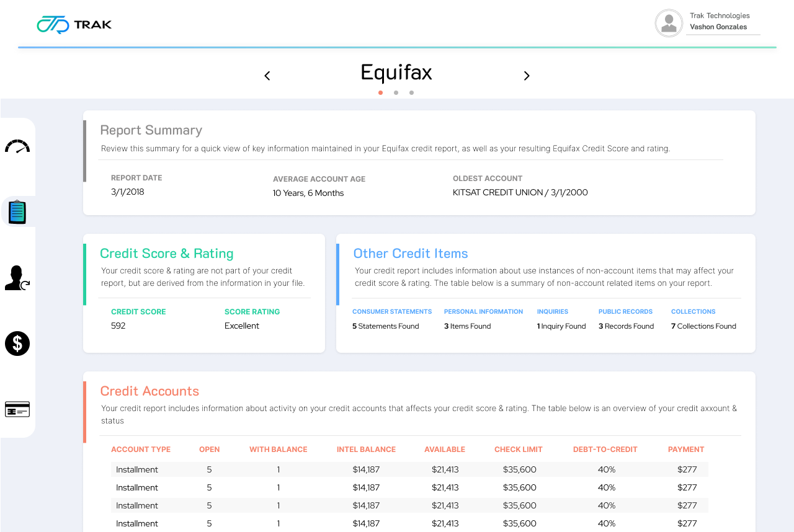This screenshot has width=794, height=532.
Task: Click the SCORE RATING label
Action: pos(252,312)
